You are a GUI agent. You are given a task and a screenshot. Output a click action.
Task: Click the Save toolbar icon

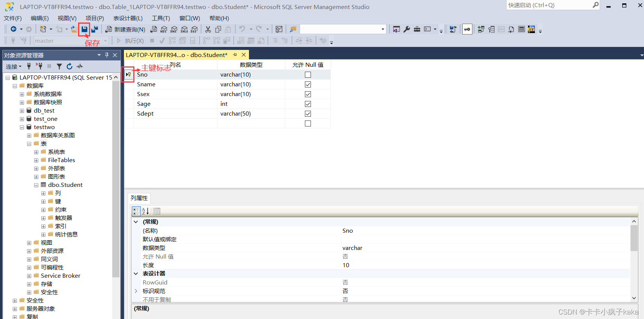coord(84,29)
